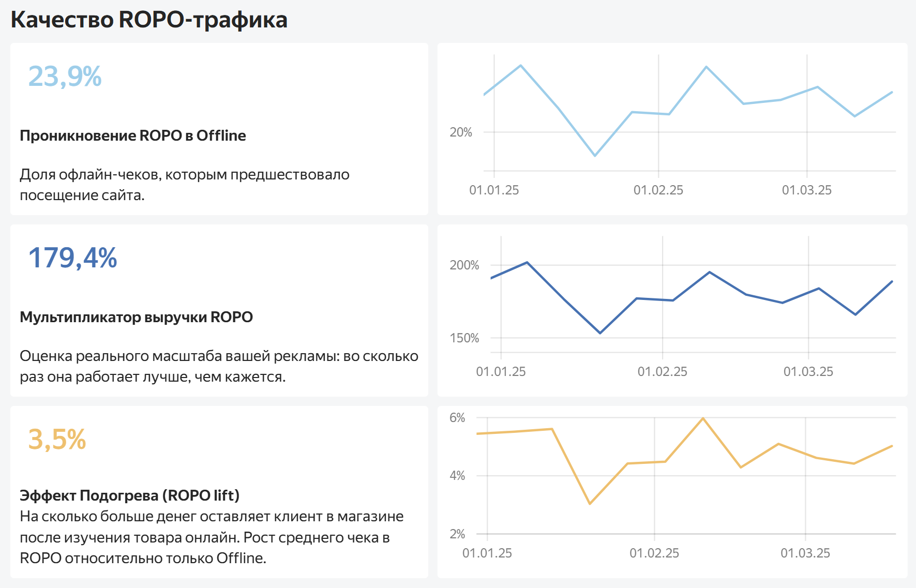Click 01.02.25 label under the dark-blue chart
Viewport: 916px width, 588px height.
click(x=663, y=372)
